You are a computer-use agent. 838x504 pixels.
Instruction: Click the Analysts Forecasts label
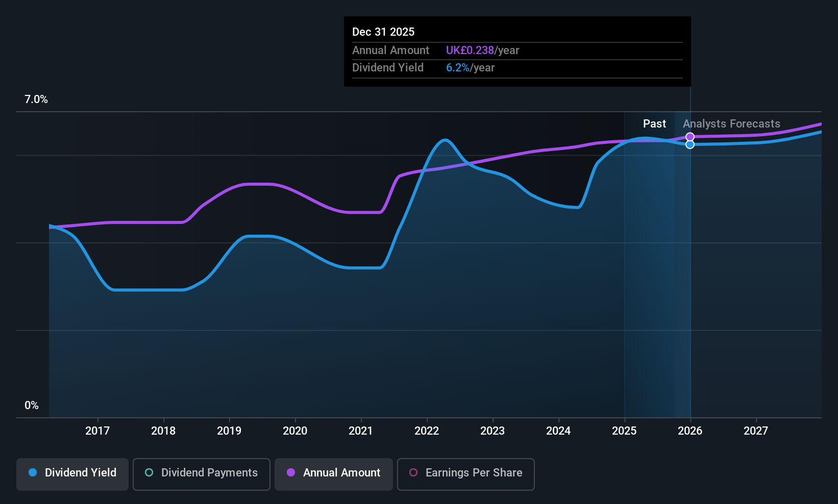click(x=731, y=124)
